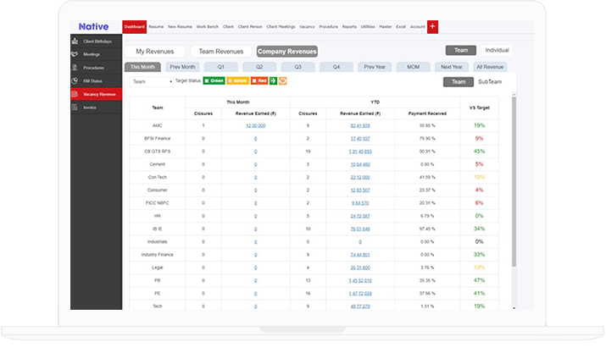Click the Invoice sidebar icon

[x=75, y=108]
